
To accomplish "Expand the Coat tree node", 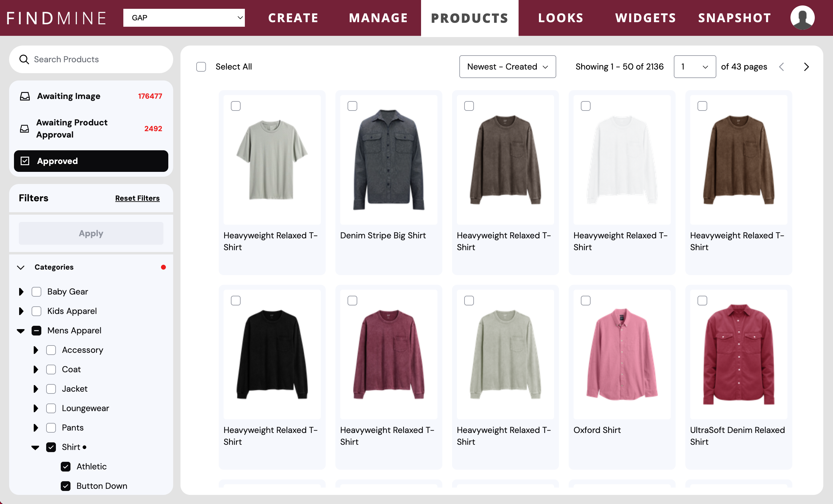I will (36, 369).
